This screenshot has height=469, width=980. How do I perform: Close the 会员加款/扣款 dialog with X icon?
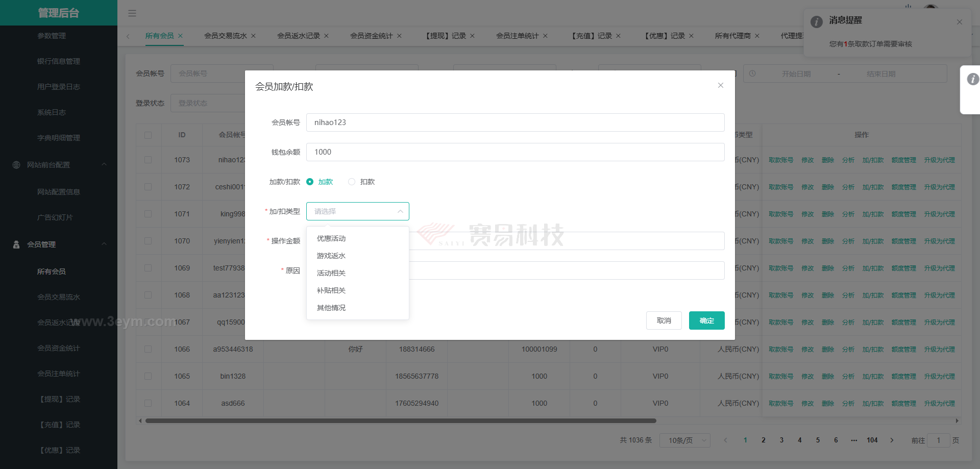coord(720,85)
